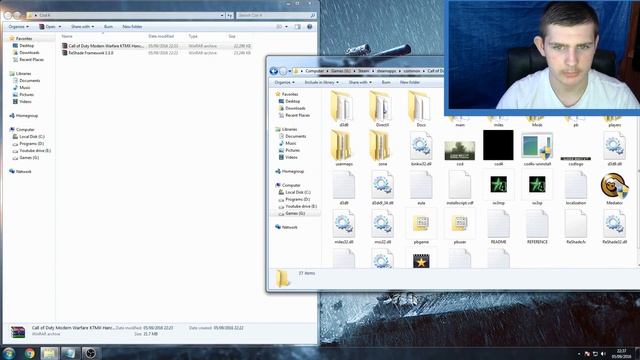Viewport: 640px width, 360px height.
Task: Open the DirectX folder
Action: point(382,107)
